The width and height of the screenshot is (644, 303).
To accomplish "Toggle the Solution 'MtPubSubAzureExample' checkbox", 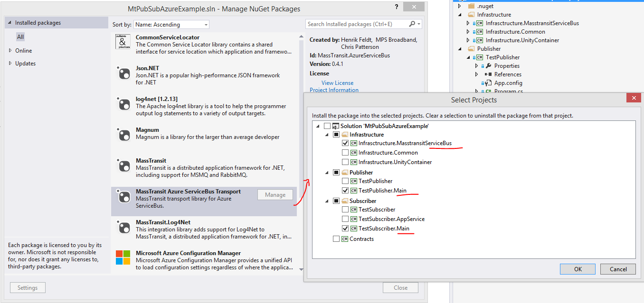I will (327, 126).
